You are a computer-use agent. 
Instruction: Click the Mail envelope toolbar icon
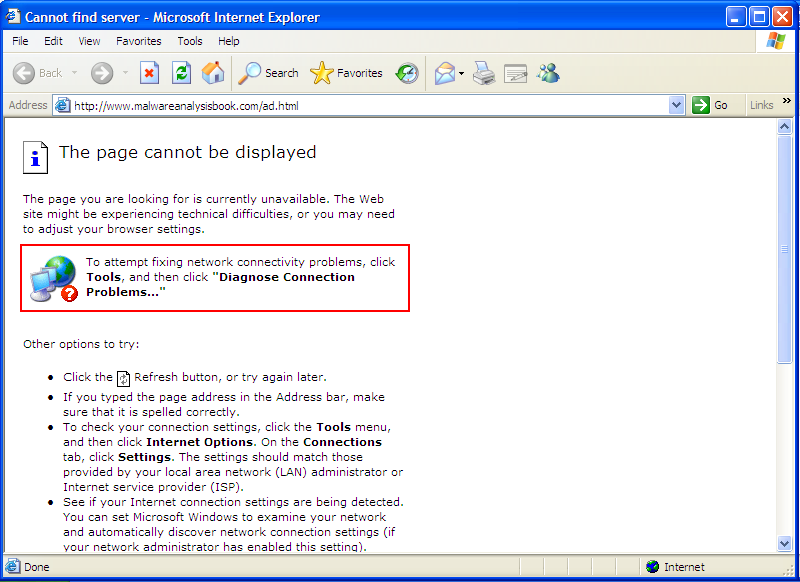point(444,73)
